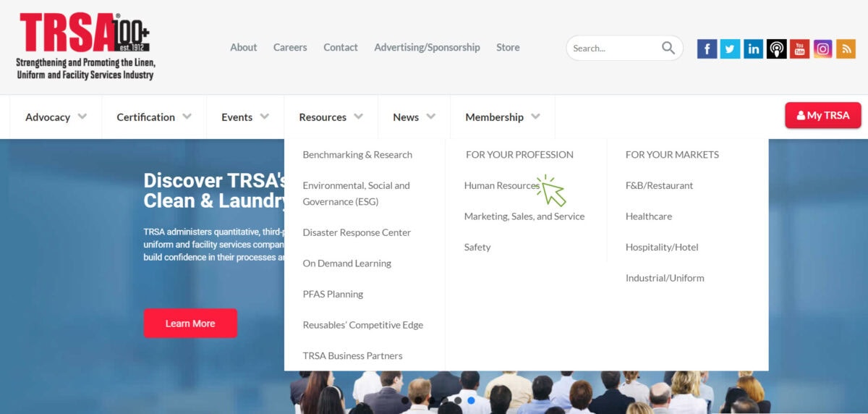Visit the LinkedIn icon link
This screenshot has width=868, height=414.
click(x=753, y=48)
